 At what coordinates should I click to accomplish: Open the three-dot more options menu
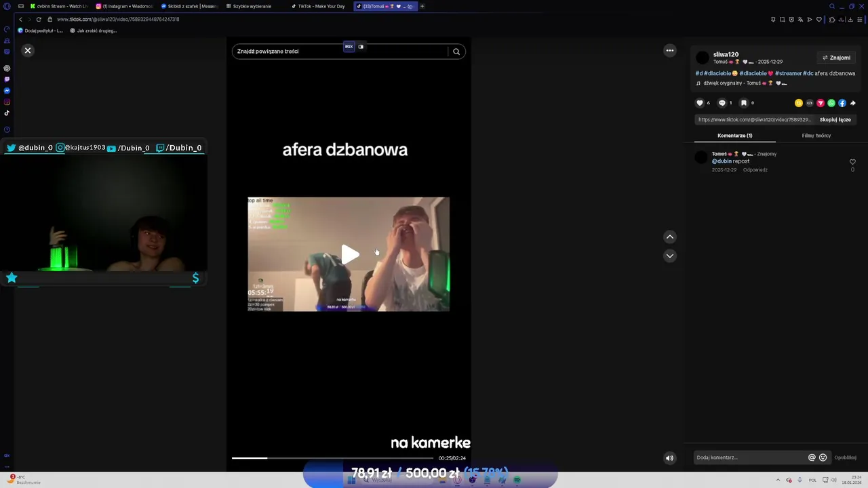[670, 50]
